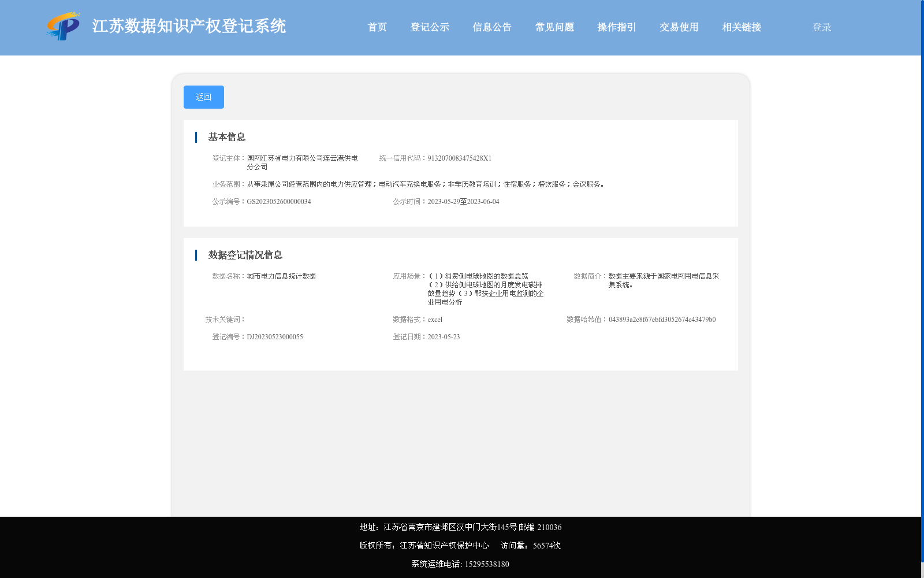
Task: Select hash value 043893a2e8f67ebfd3052674e43479b0
Action: [x=662, y=320]
